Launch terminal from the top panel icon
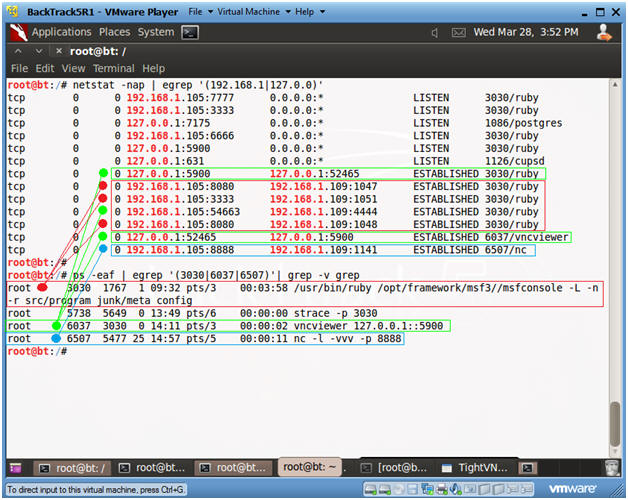 190,32
